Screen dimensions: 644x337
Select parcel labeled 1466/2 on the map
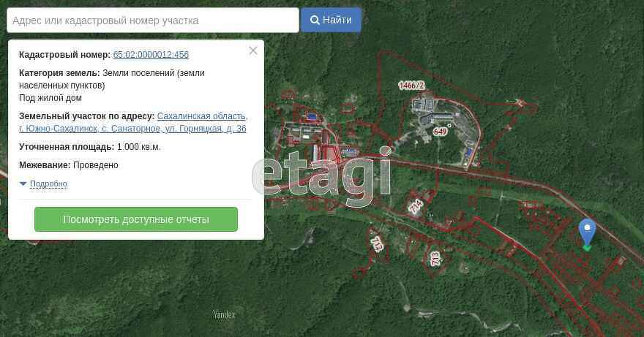pyautogui.click(x=411, y=86)
